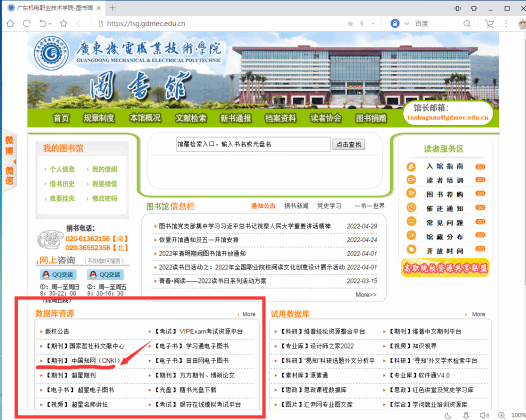Switch to the 通知公告 tab

tap(263, 206)
